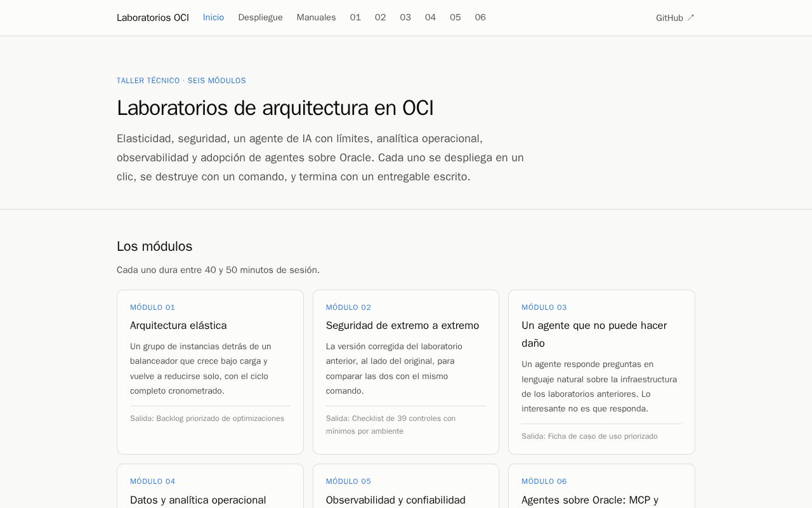The width and height of the screenshot is (812, 508).
Task: Click Salida: Ficha de caso de uso priorizado
Action: tap(589, 436)
